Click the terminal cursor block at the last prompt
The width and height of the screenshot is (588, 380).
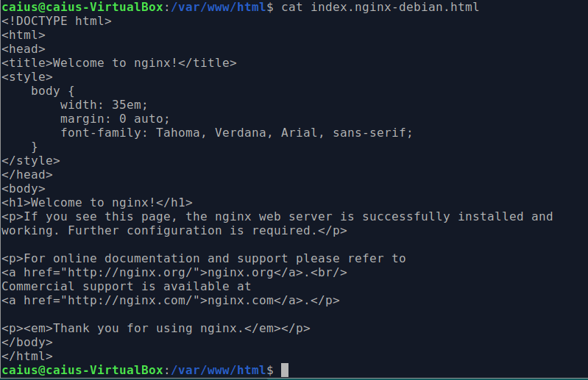click(x=285, y=370)
